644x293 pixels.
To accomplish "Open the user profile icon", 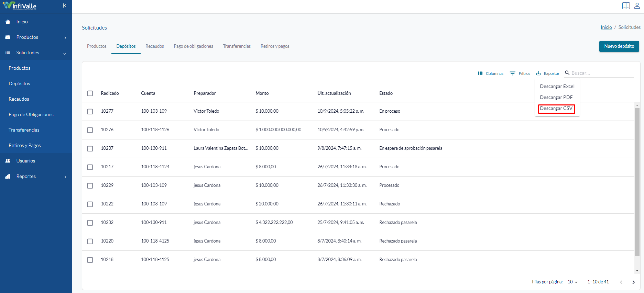I will [x=637, y=5].
